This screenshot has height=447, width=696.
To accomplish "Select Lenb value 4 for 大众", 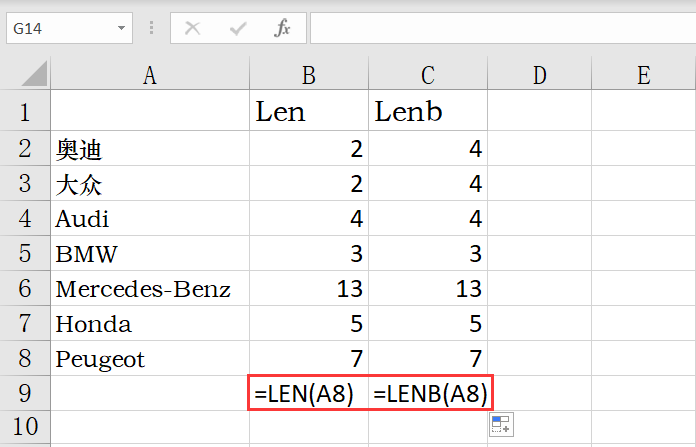I will (x=428, y=183).
